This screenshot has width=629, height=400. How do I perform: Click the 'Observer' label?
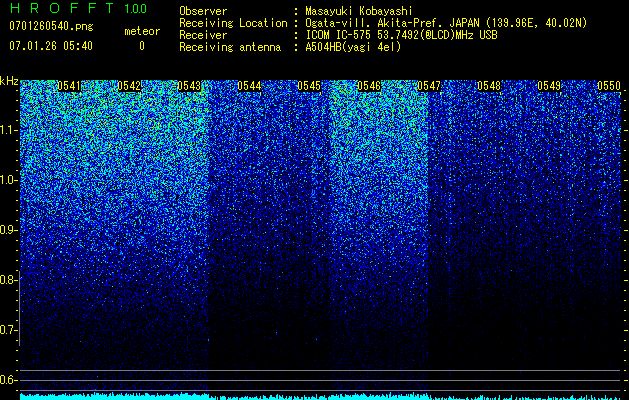[203, 11]
